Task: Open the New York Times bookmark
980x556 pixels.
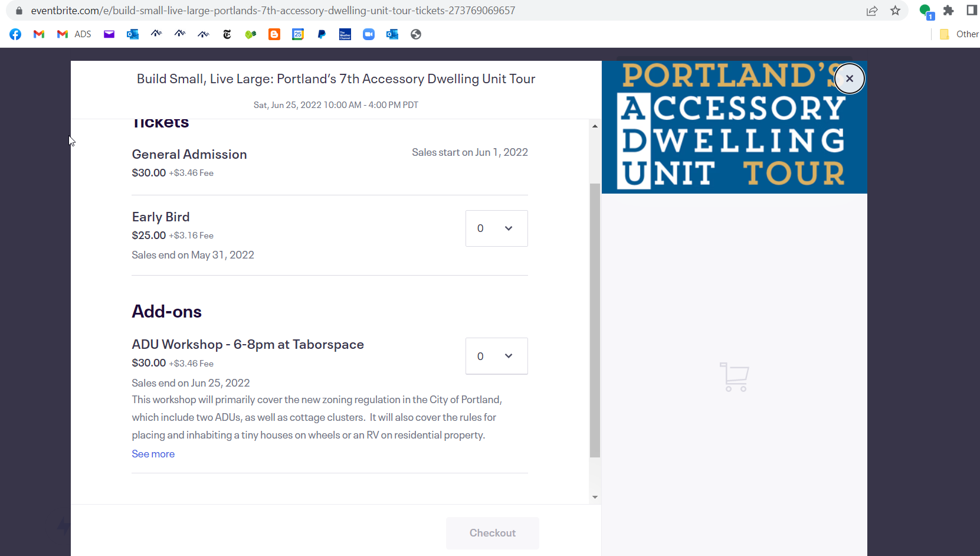Action: coord(227,34)
